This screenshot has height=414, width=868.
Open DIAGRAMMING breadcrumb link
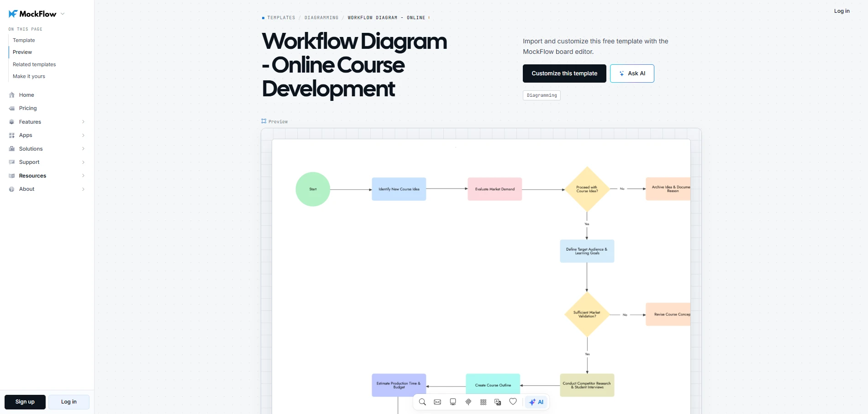pyautogui.click(x=321, y=18)
